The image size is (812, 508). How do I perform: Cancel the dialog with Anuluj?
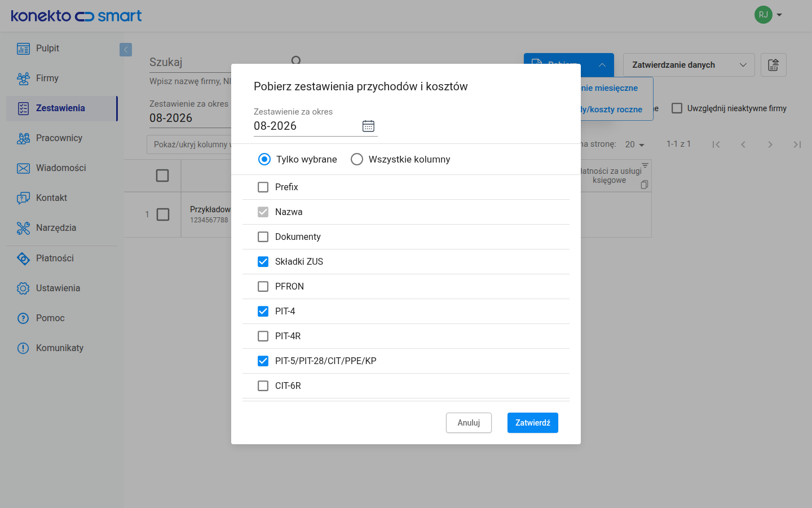coord(469,423)
